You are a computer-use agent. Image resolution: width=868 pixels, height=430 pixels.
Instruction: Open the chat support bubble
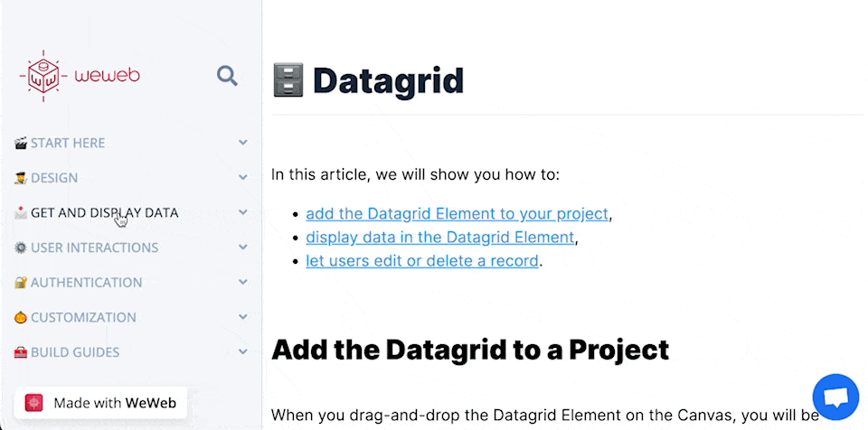(835, 397)
